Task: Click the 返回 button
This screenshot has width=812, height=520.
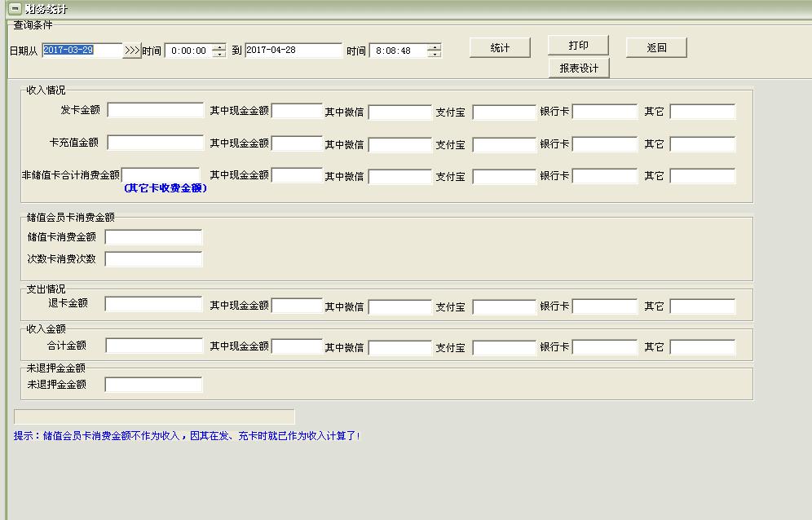Action: [656, 48]
